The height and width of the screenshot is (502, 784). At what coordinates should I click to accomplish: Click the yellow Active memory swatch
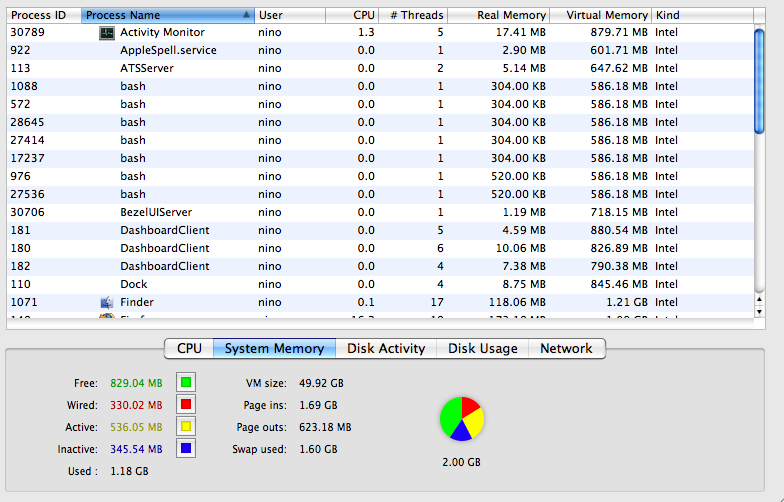click(x=186, y=426)
